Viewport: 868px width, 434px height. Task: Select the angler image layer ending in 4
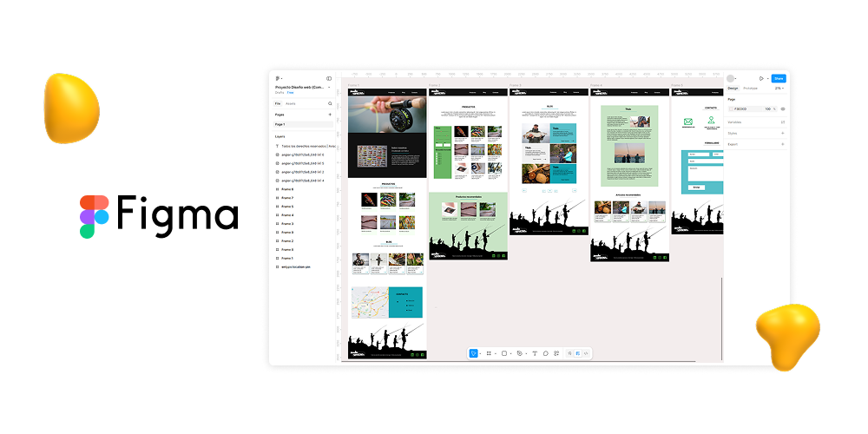point(305,181)
